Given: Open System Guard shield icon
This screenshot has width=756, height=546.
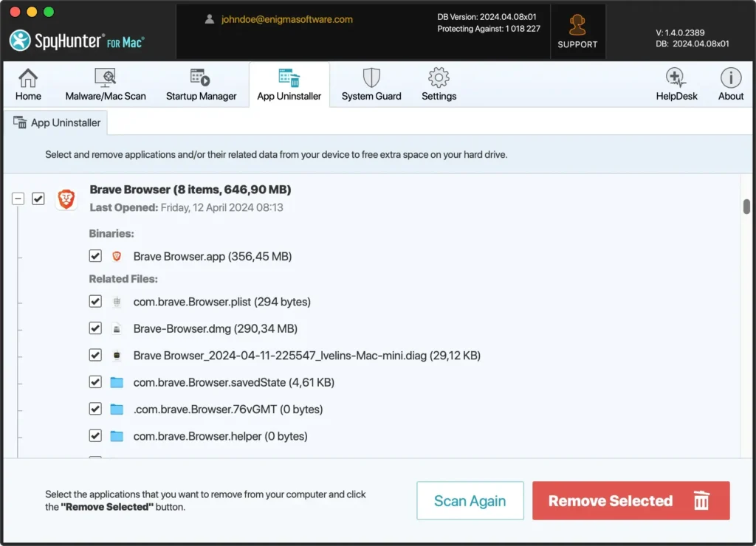Looking at the screenshot, I should click(x=371, y=77).
